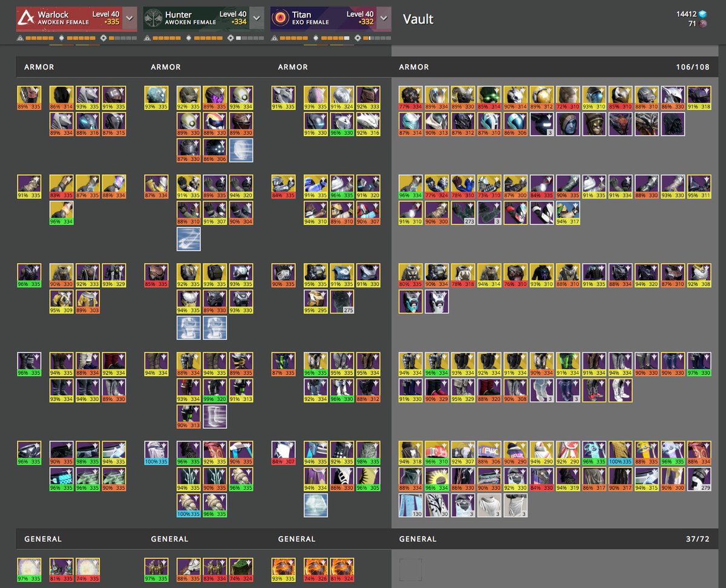
Task: Select the Vault helmet rated 91% 318
Action: [x=699, y=97]
